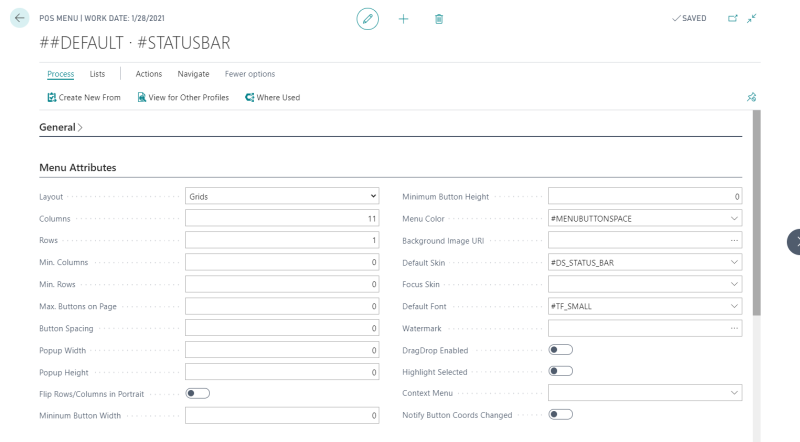Viewport: 800px width, 442px height.
Task: Open the Menu Color dropdown
Action: pyautogui.click(x=645, y=218)
